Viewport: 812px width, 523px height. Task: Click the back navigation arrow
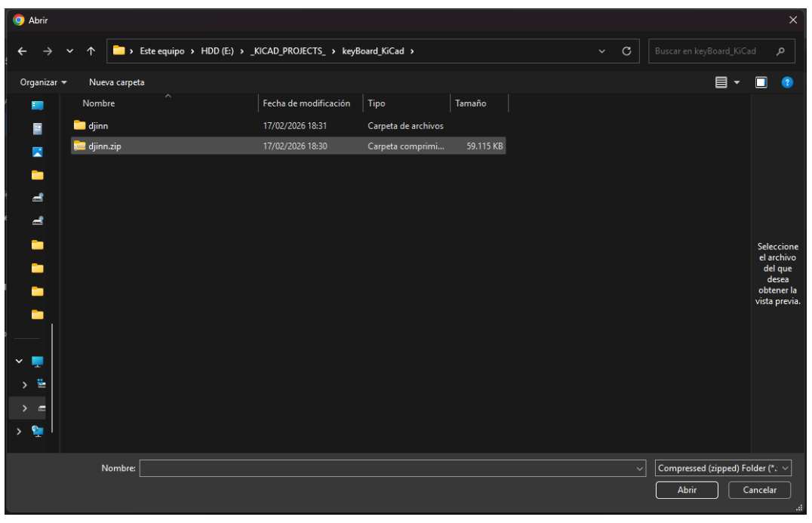pos(21,51)
